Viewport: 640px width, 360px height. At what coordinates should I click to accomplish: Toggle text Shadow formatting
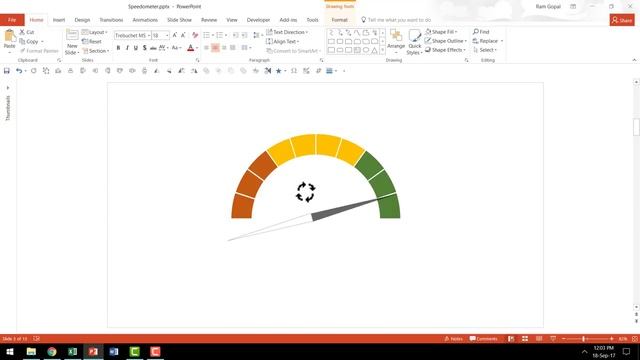[144, 48]
